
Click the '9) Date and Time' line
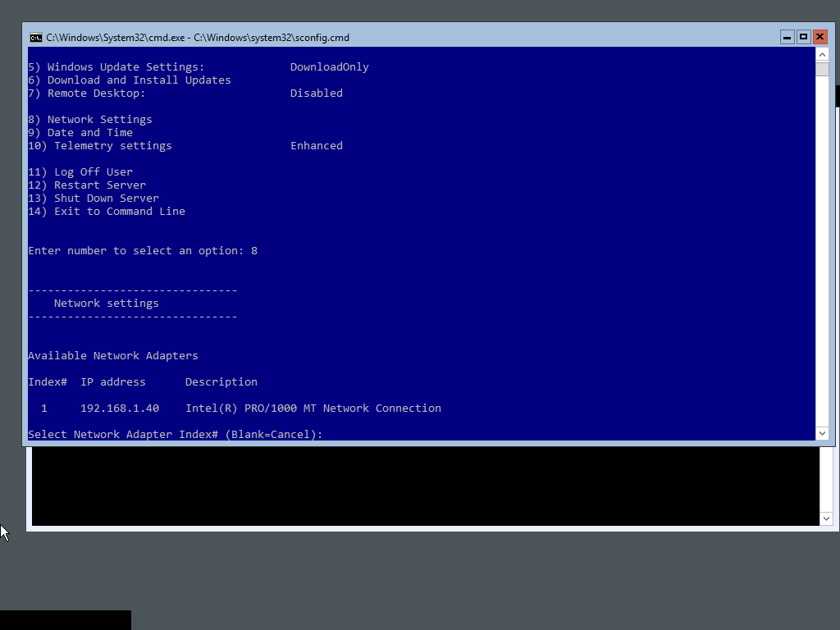80,133
